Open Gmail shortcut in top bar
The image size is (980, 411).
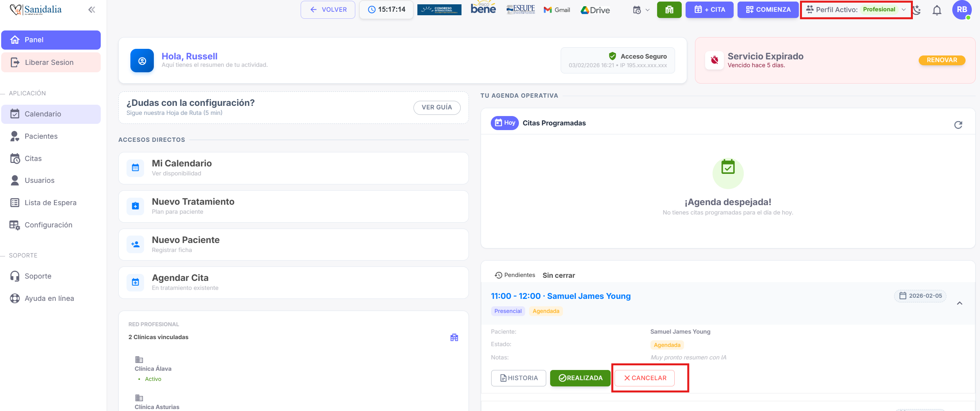[x=557, y=10]
